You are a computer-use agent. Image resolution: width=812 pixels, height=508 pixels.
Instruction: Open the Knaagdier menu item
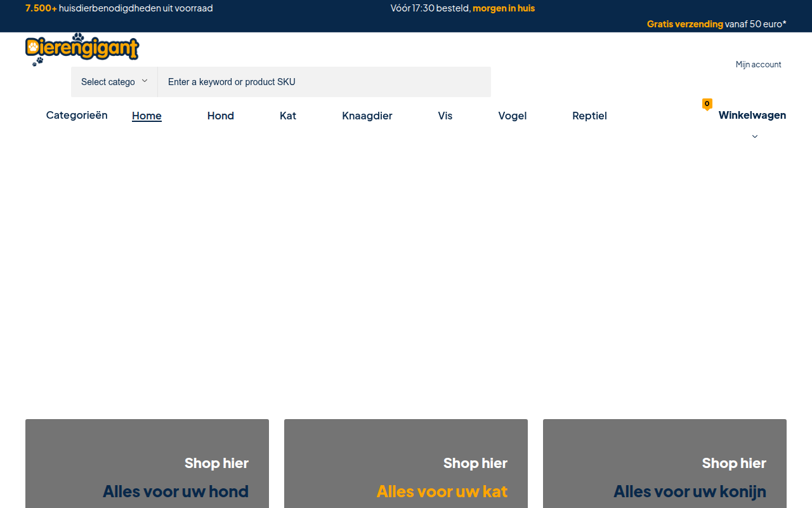point(367,116)
